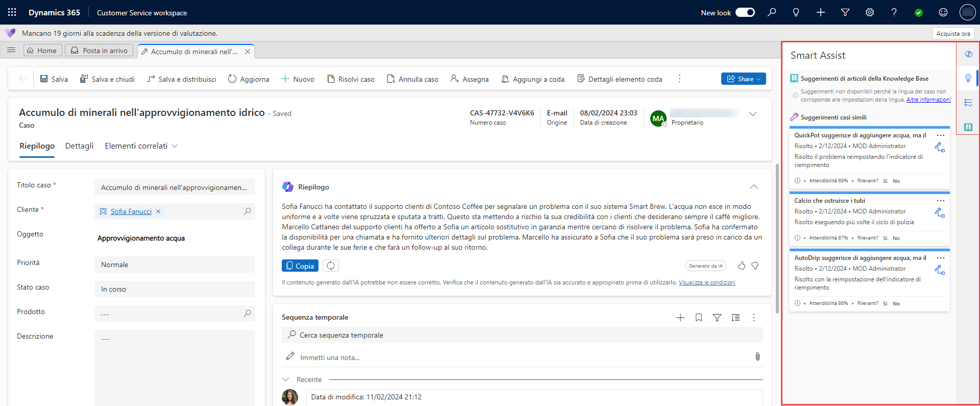The width and height of the screenshot is (980, 406).
Task: Open the Elementi correlati dropdown
Action: coord(141,146)
